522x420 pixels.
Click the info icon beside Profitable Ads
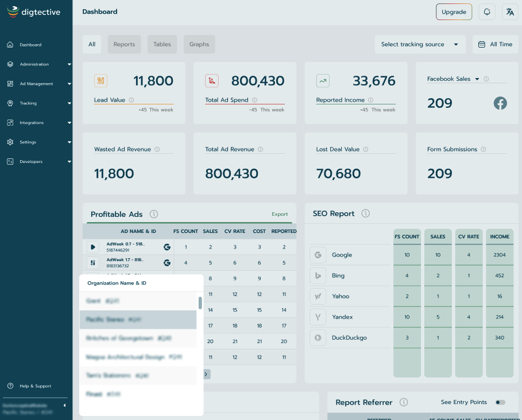tap(154, 214)
